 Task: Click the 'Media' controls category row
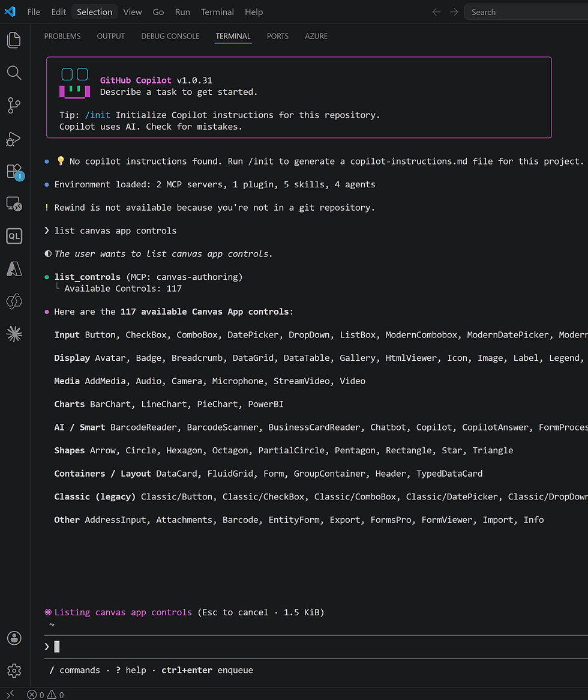click(209, 381)
